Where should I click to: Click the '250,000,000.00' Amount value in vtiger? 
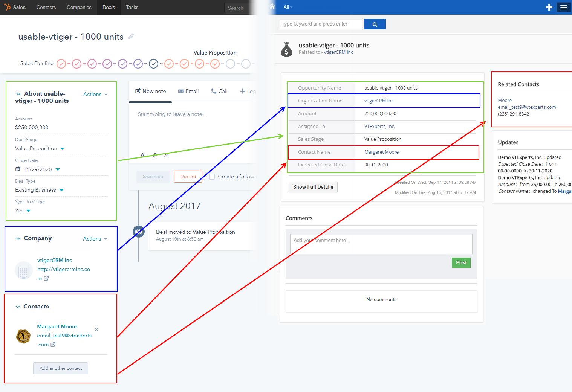(380, 114)
